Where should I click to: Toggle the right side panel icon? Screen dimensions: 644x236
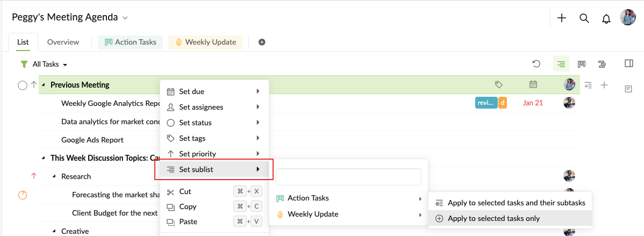[628, 63]
